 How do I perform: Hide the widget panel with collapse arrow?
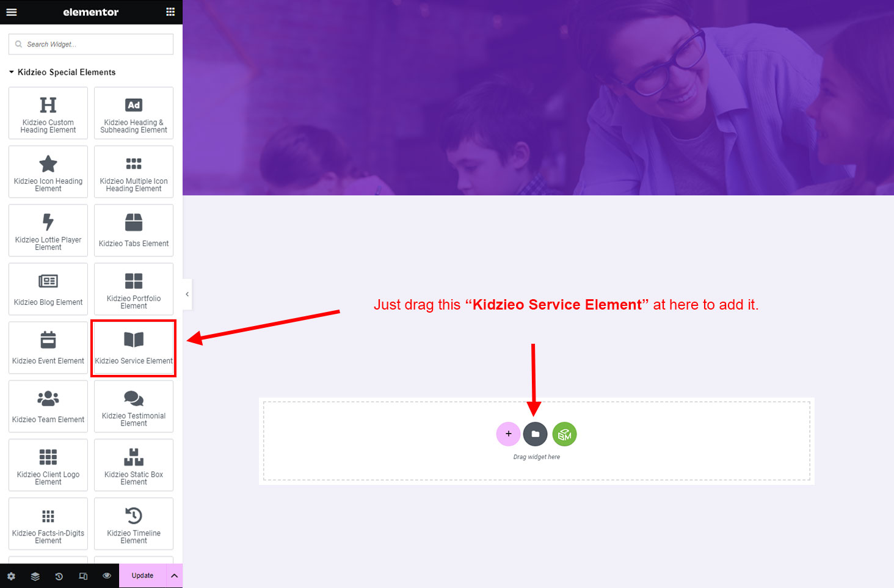point(187,294)
